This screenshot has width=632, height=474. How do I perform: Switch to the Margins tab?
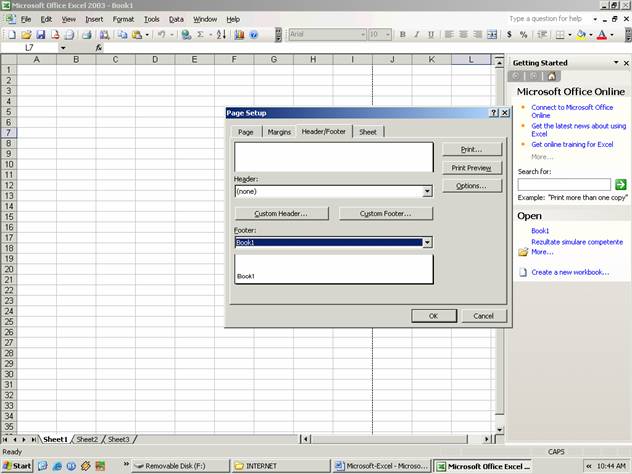(279, 132)
